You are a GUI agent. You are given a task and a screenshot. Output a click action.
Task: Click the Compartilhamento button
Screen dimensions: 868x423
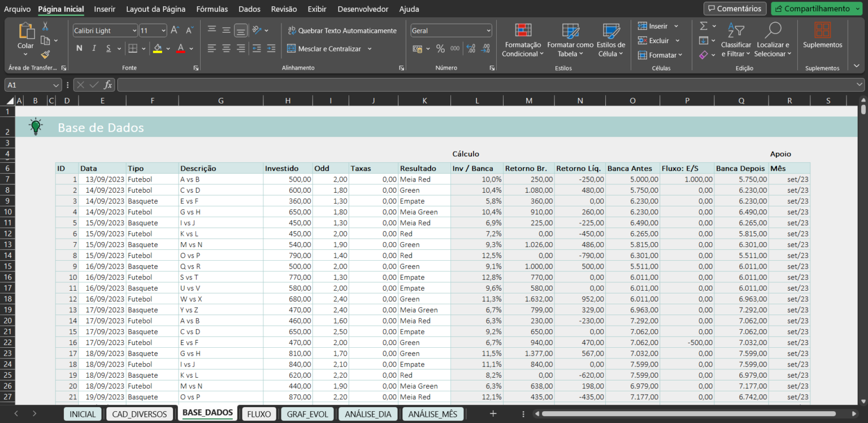(x=815, y=8)
